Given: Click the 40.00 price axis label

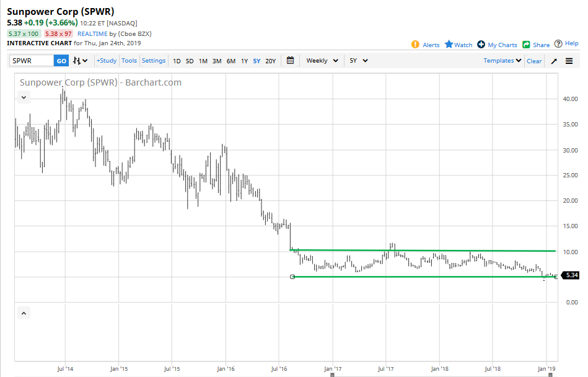Looking at the screenshot, I should [x=570, y=99].
